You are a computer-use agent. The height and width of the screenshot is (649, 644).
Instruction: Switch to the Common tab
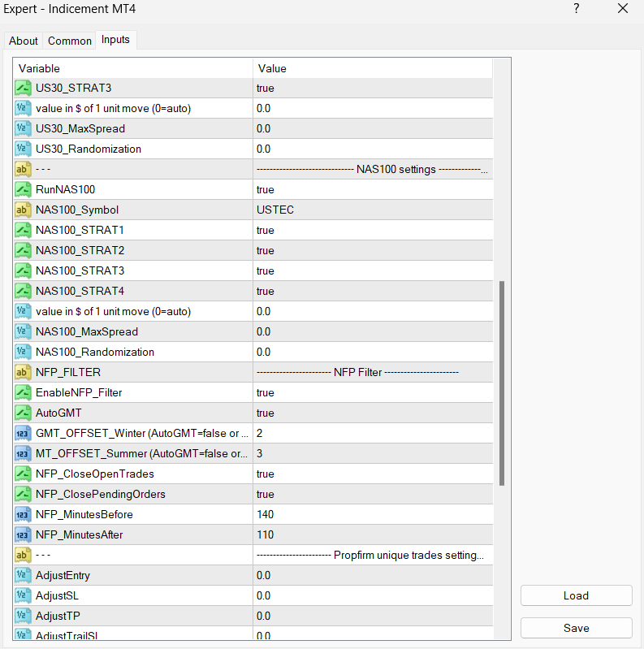[x=70, y=41]
